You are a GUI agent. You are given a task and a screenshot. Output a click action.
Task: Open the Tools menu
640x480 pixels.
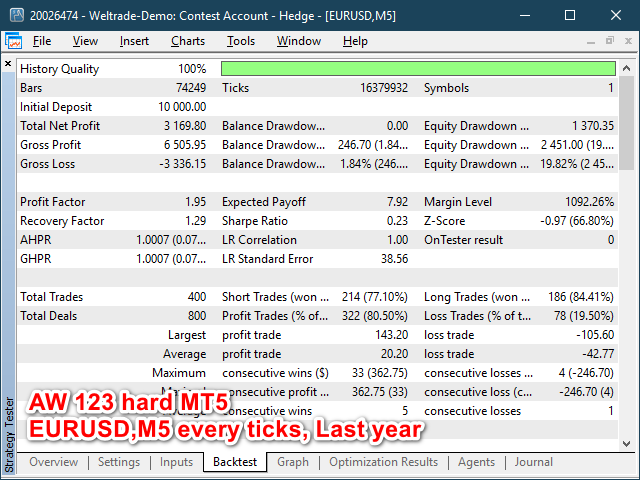(x=241, y=41)
